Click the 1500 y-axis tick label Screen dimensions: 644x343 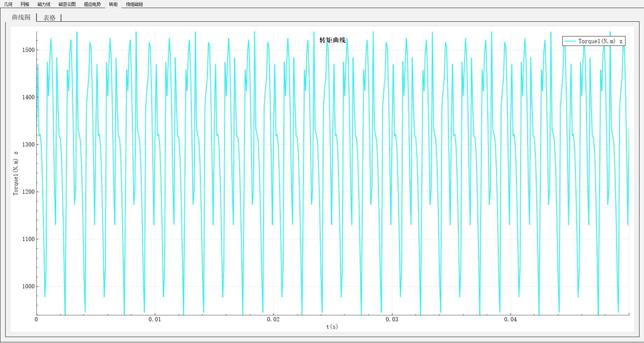28,50
